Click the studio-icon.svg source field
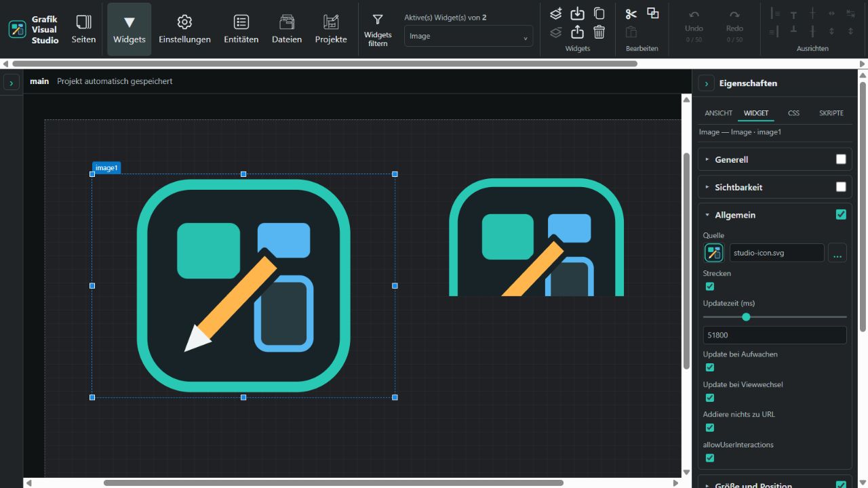Screen dimensions: 868x488 (x=777, y=253)
